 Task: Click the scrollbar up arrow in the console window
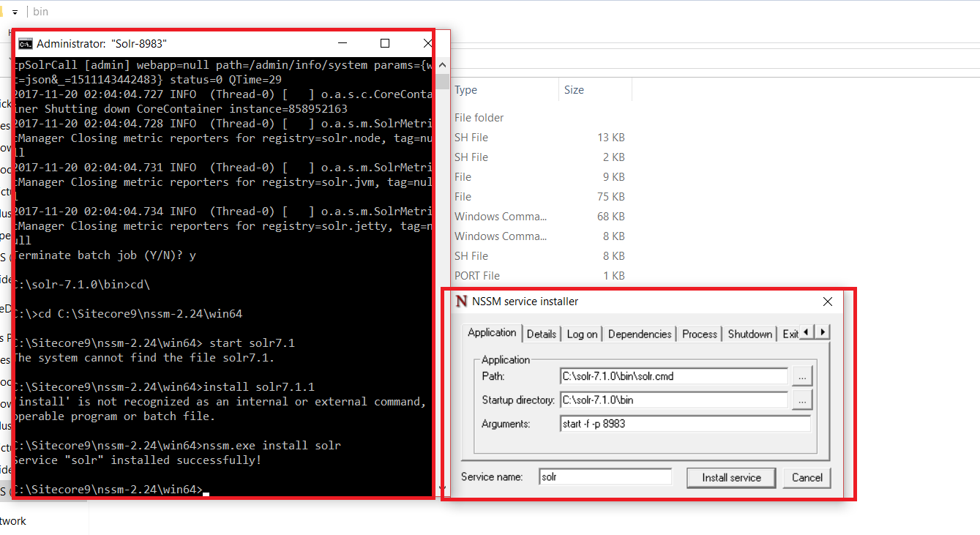(x=442, y=64)
